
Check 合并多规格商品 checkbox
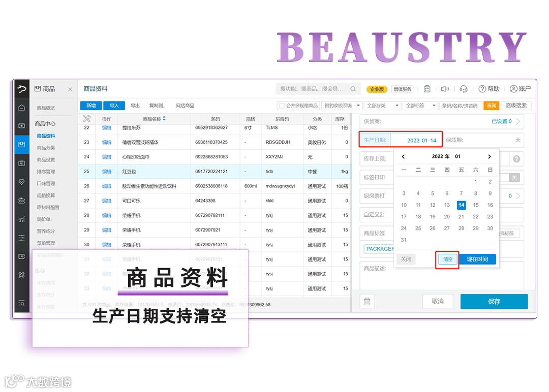[x=282, y=106]
